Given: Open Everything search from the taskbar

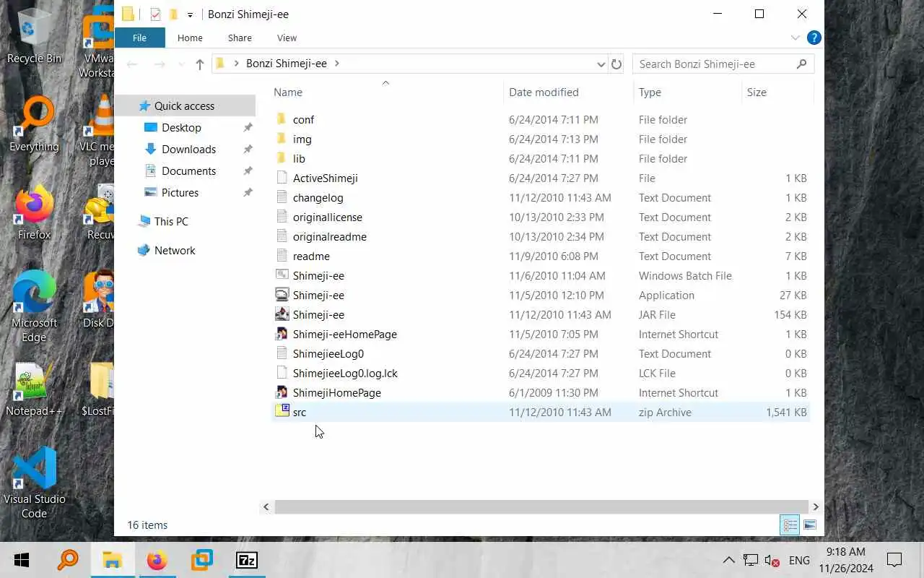Looking at the screenshot, I should 68,560.
